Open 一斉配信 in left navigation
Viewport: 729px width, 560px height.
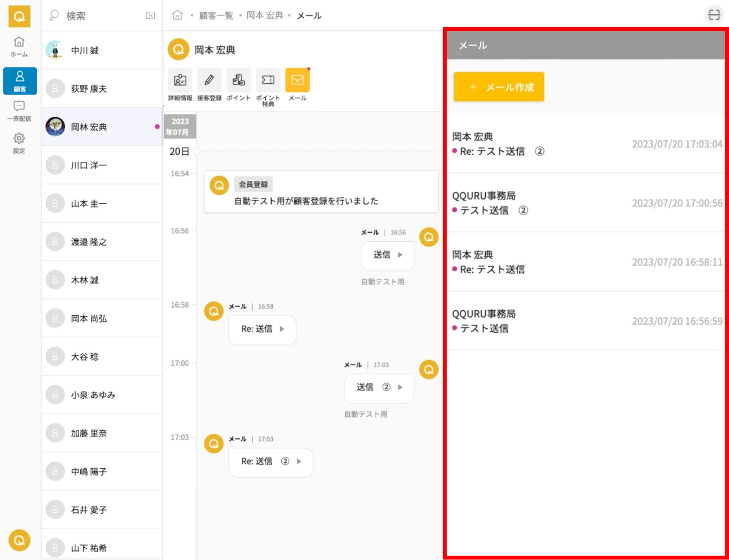[x=19, y=111]
